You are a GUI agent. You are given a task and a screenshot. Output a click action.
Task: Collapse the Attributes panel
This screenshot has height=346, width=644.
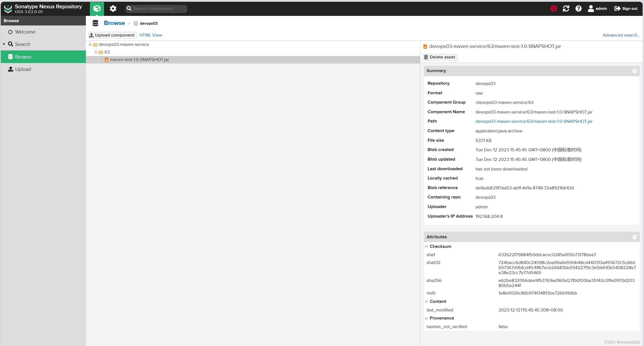[634, 237]
